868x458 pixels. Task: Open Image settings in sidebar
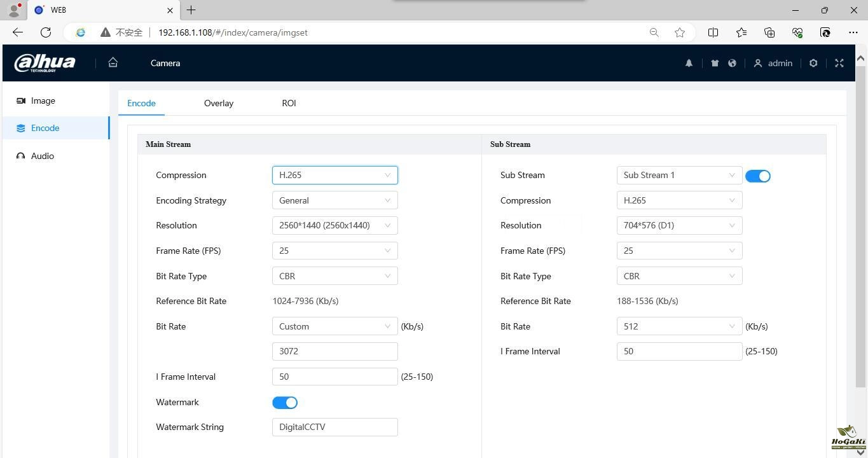coord(43,101)
